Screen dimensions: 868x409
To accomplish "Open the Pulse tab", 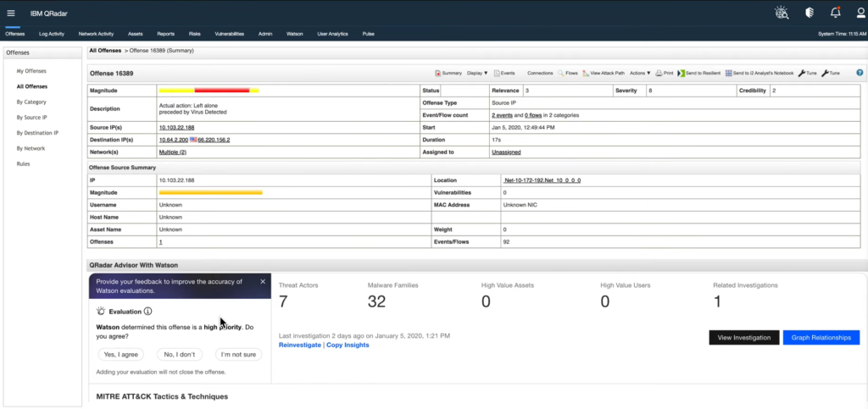I will pyautogui.click(x=368, y=34).
